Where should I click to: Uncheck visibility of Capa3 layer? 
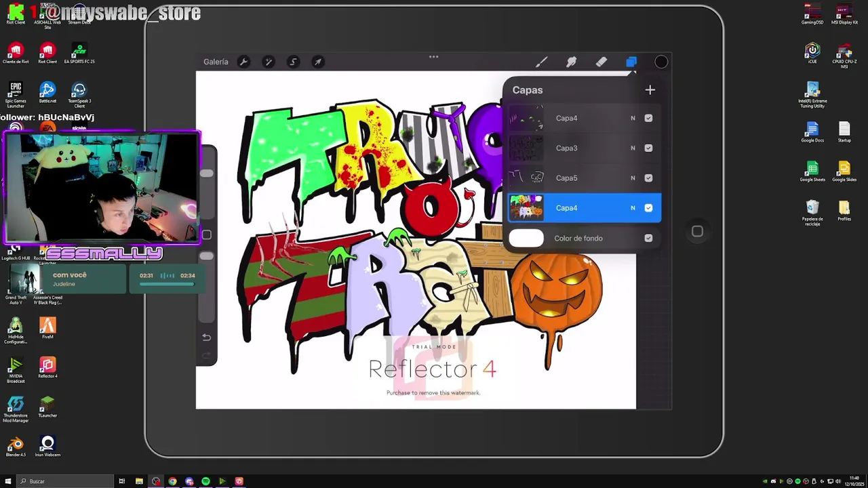(648, 148)
